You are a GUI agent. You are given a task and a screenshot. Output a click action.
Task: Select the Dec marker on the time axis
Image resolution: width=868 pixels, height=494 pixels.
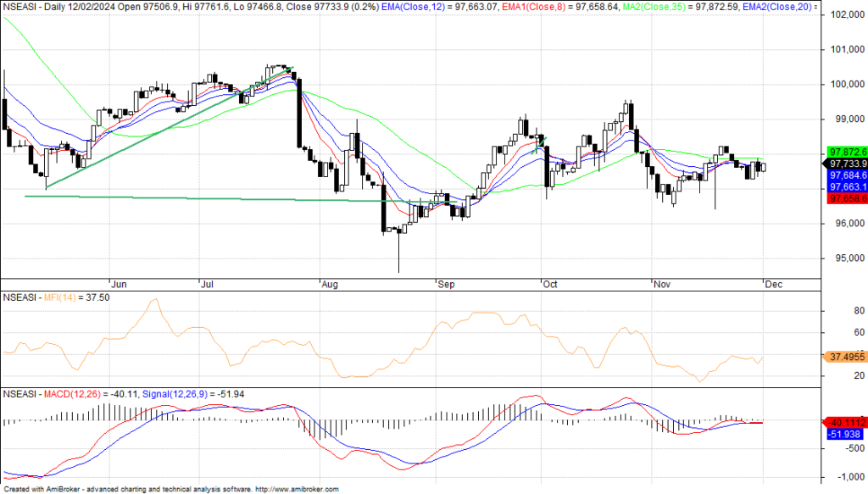(x=772, y=286)
